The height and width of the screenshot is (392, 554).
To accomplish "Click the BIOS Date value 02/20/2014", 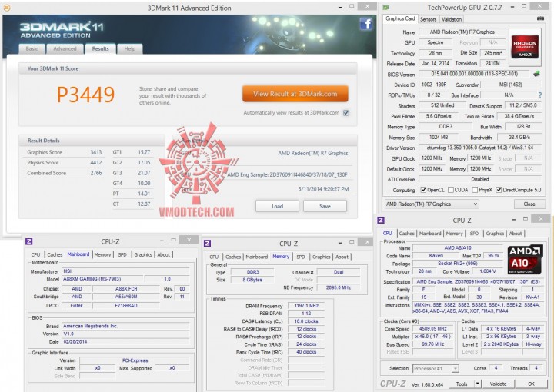I will coord(125,341).
